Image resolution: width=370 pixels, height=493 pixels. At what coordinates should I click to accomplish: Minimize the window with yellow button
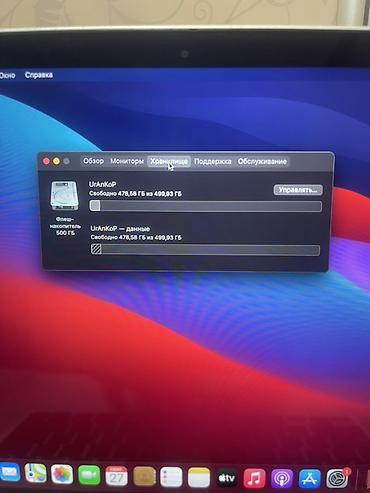click(56, 161)
